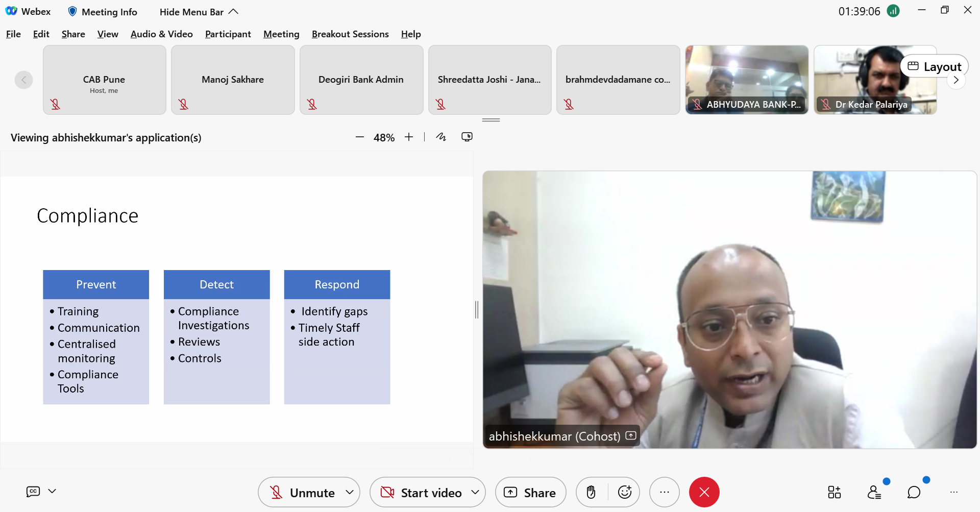
Task: Expand audio options arrow beside Unmute
Action: click(350, 492)
